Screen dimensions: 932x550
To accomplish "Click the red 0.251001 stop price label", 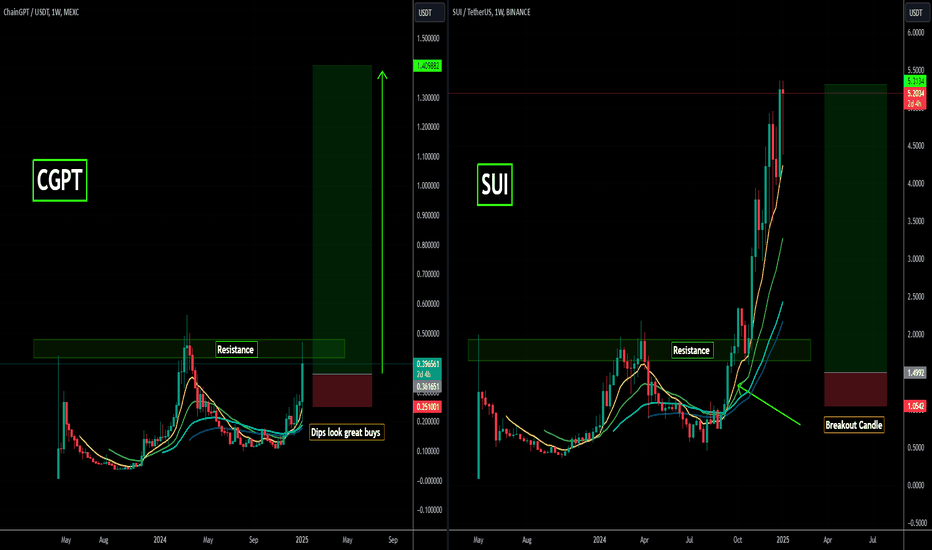I will 427,407.
